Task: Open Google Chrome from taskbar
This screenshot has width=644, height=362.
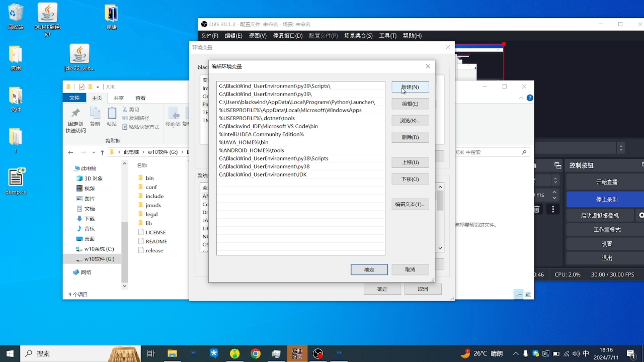Action: pos(256,353)
